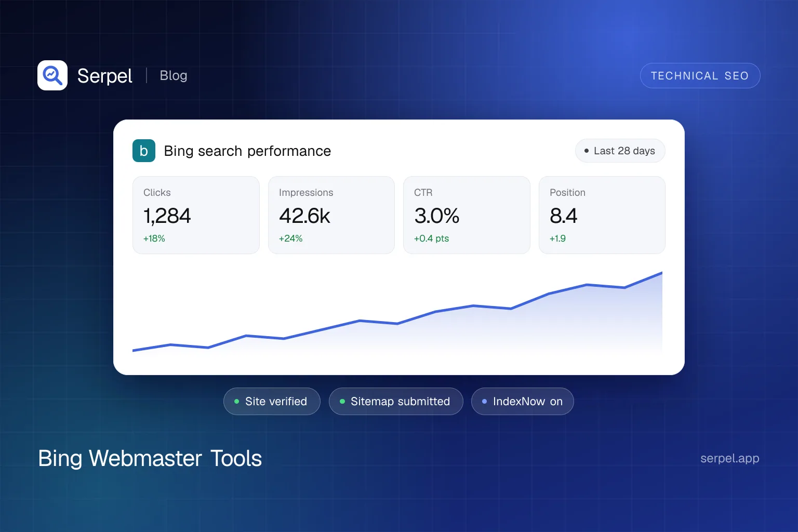798x532 pixels.
Task: Click the Site verified status pill
Action: (x=272, y=402)
